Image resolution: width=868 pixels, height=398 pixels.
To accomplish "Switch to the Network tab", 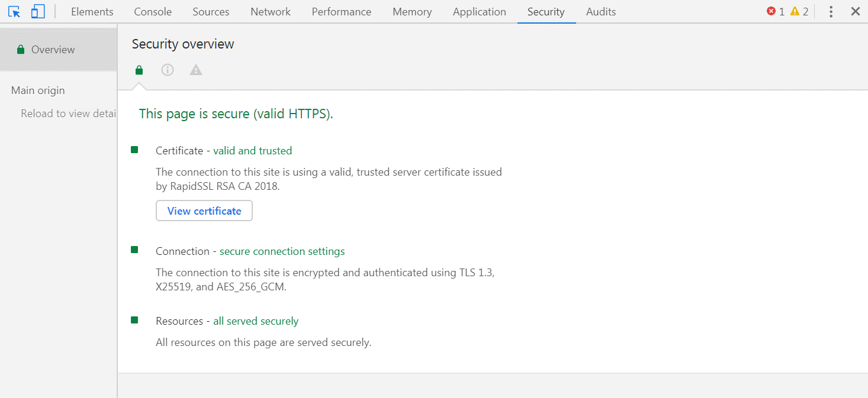I will tap(270, 11).
